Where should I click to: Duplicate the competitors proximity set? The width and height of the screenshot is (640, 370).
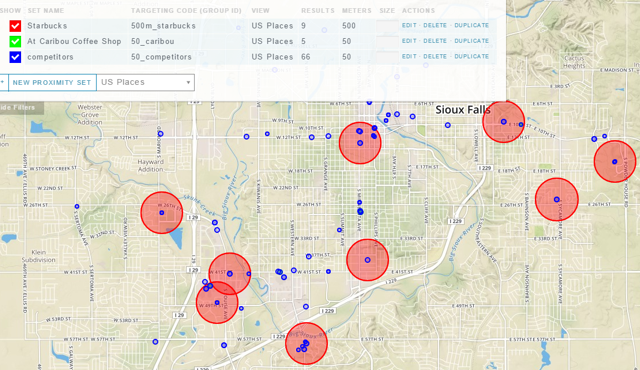(471, 56)
